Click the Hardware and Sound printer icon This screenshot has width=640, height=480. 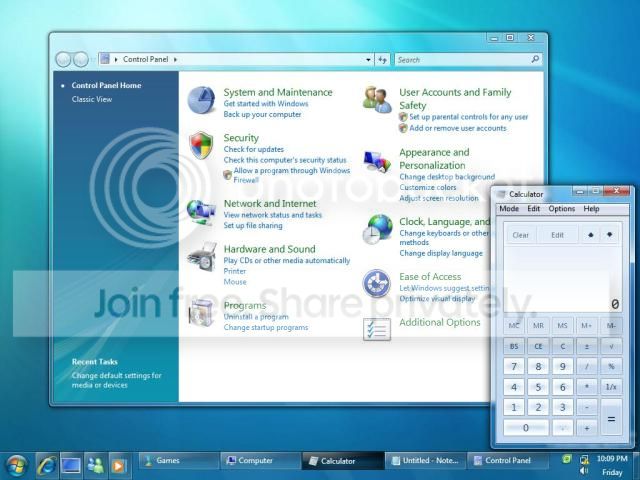point(201,257)
